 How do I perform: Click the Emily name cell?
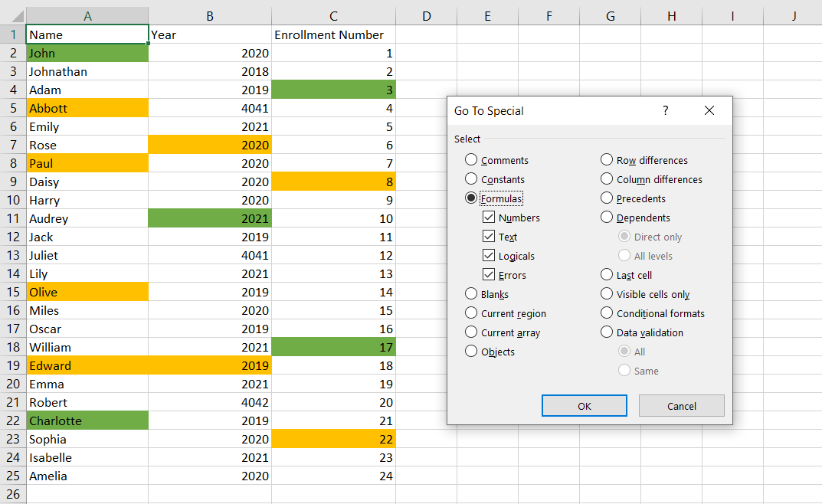[x=87, y=127]
